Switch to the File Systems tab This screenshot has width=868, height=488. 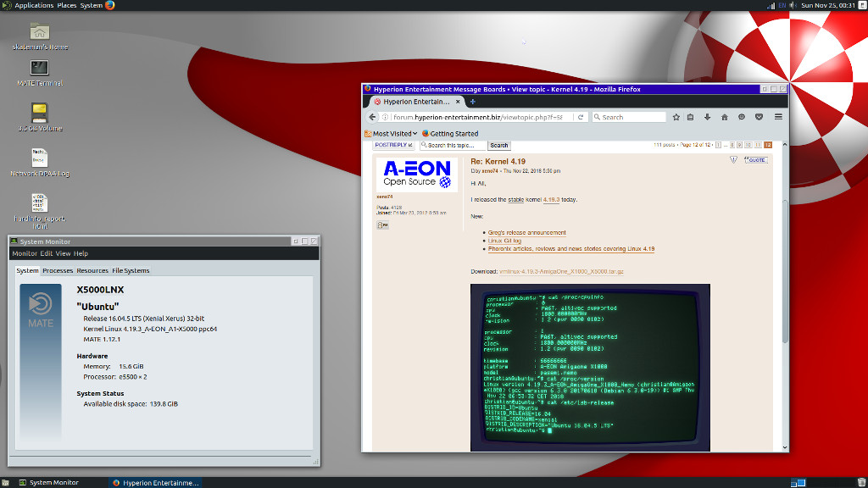point(131,270)
